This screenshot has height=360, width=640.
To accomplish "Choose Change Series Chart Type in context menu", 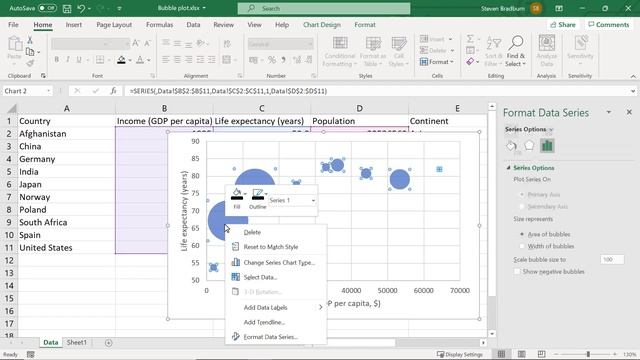I will [x=276, y=262].
